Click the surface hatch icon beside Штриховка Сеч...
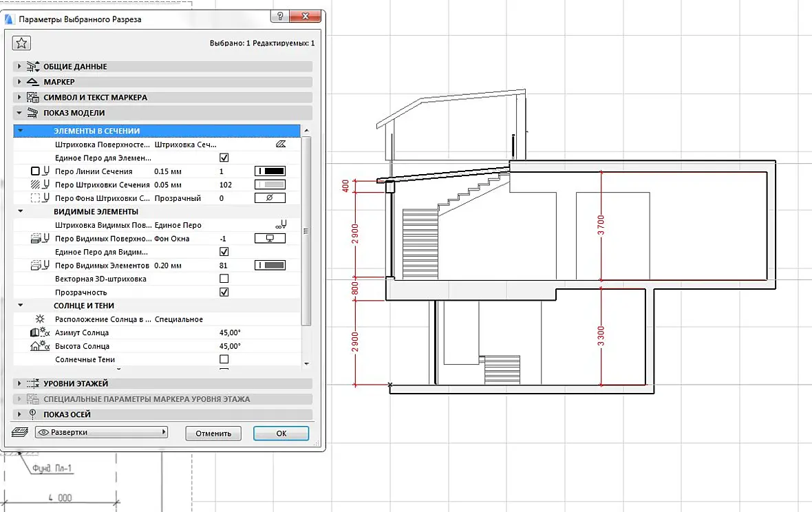This screenshot has height=512, width=812. (x=281, y=145)
